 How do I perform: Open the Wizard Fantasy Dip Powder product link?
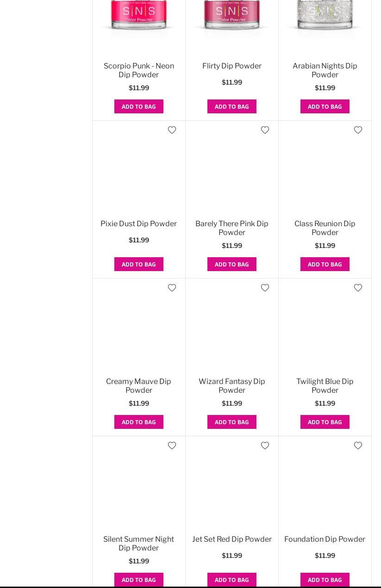(231, 386)
